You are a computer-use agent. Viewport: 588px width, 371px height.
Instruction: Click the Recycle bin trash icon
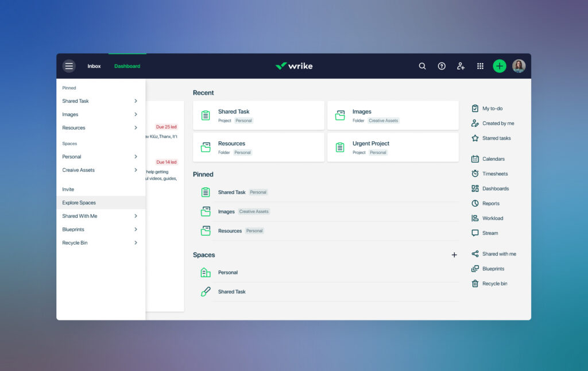point(475,284)
